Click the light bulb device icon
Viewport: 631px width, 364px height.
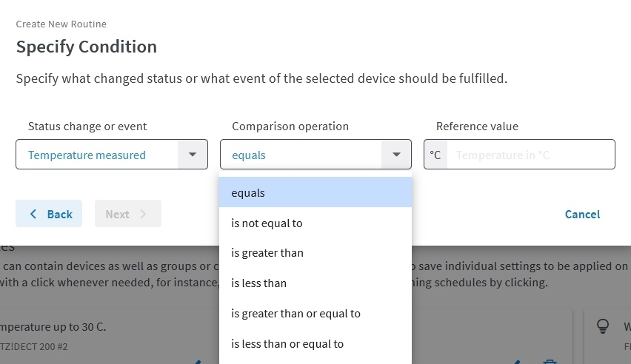tap(602, 326)
